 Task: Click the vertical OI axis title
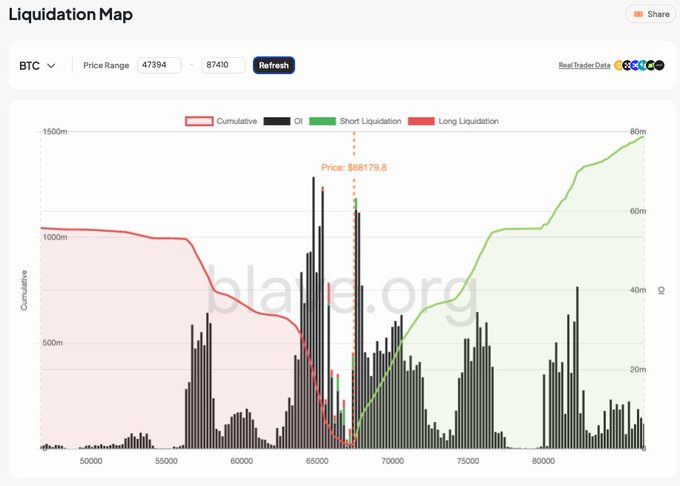coord(662,290)
